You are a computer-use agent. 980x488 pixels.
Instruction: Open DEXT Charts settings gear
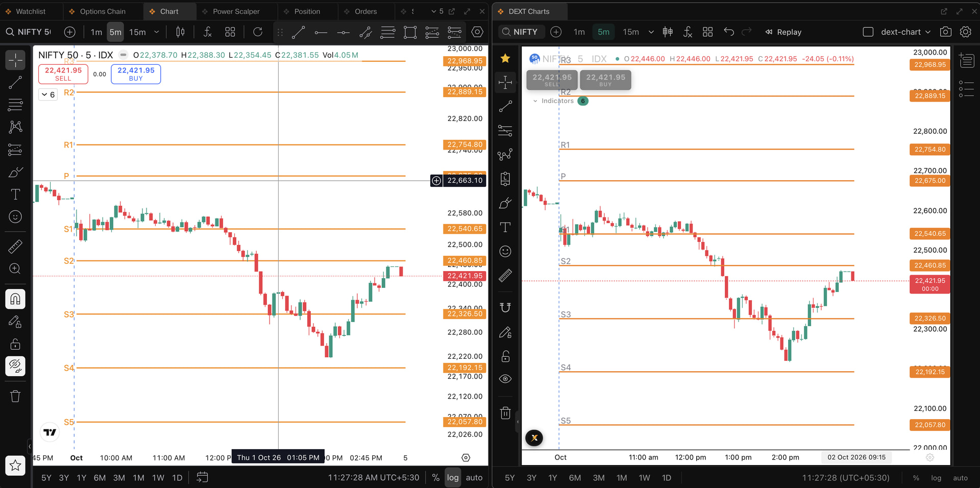point(965,32)
